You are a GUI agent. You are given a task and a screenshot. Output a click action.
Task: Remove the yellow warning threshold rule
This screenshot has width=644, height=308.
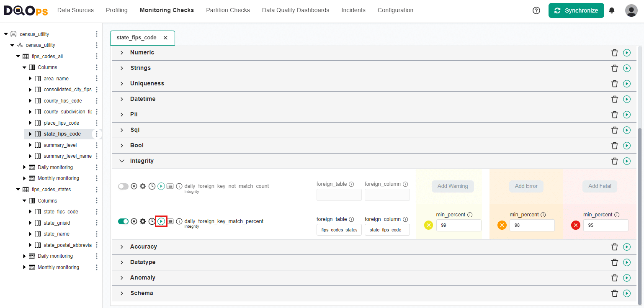click(428, 226)
